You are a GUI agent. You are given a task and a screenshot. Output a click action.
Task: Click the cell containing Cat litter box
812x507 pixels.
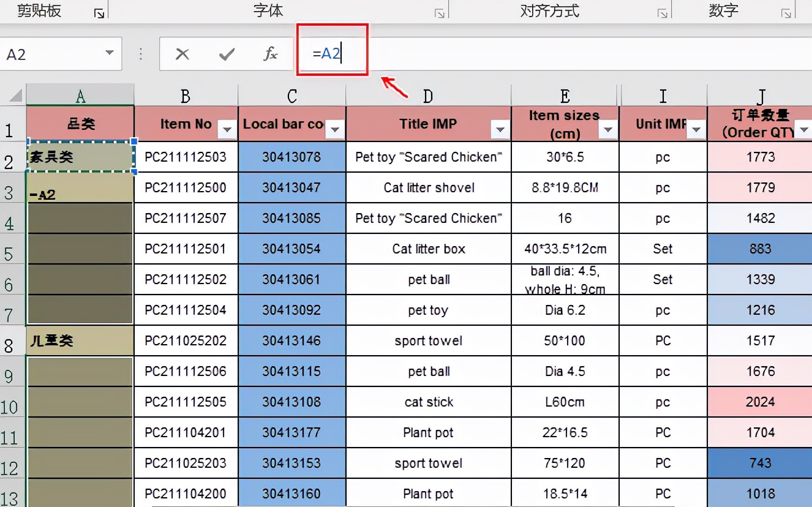[428, 249]
